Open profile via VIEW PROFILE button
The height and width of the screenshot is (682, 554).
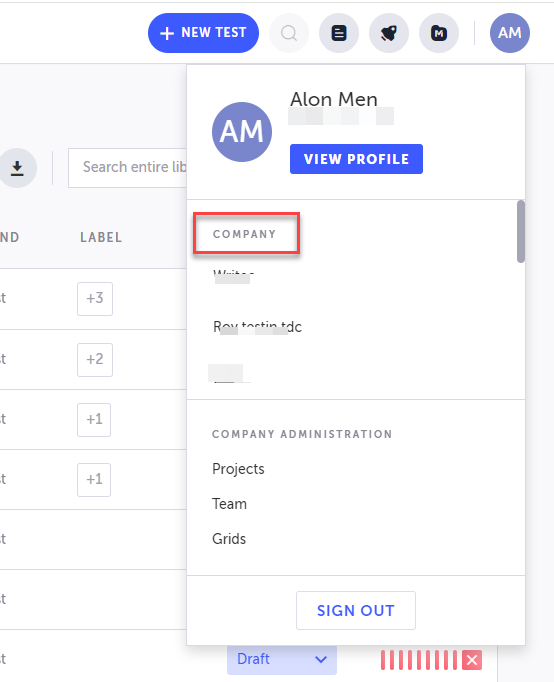click(356, 159)
